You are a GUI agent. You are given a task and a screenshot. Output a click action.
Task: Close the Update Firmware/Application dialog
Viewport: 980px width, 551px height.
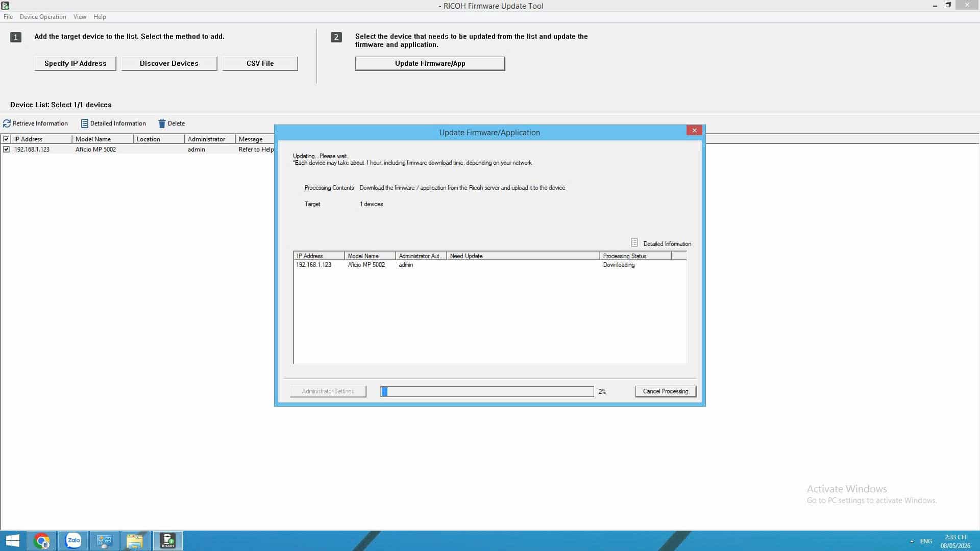tap(694, 131)
